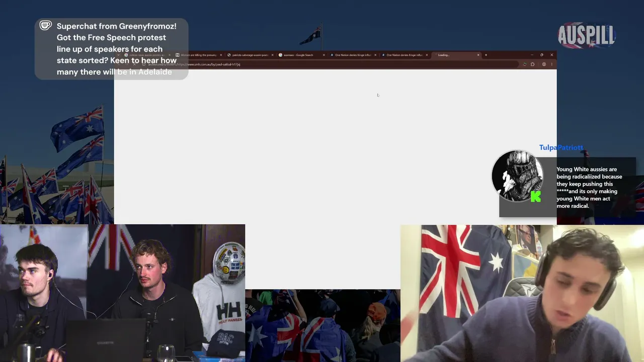The width and height of the screenshot is (644, 362).
Task: Open the browser three-dot menu
Action: (551, 64)
